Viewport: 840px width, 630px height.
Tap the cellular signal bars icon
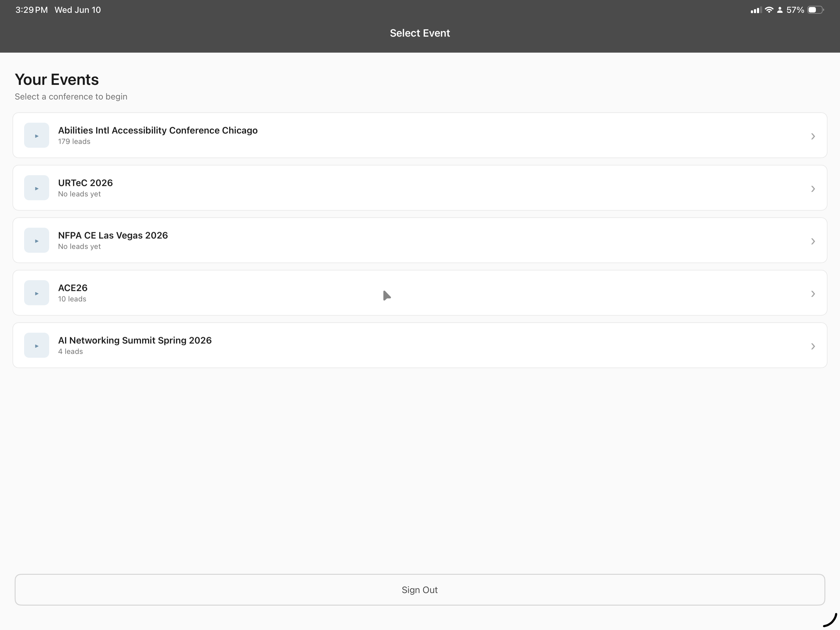click(756, 10)
